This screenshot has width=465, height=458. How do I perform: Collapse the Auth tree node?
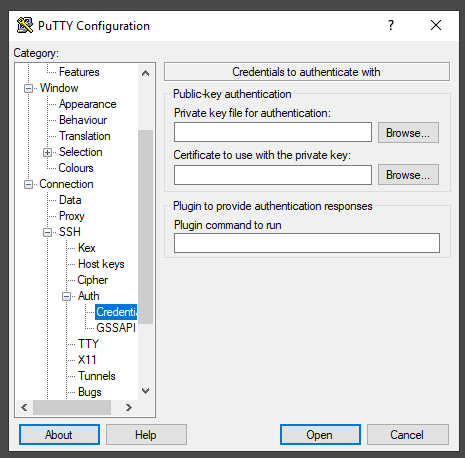tap(67, 296)
